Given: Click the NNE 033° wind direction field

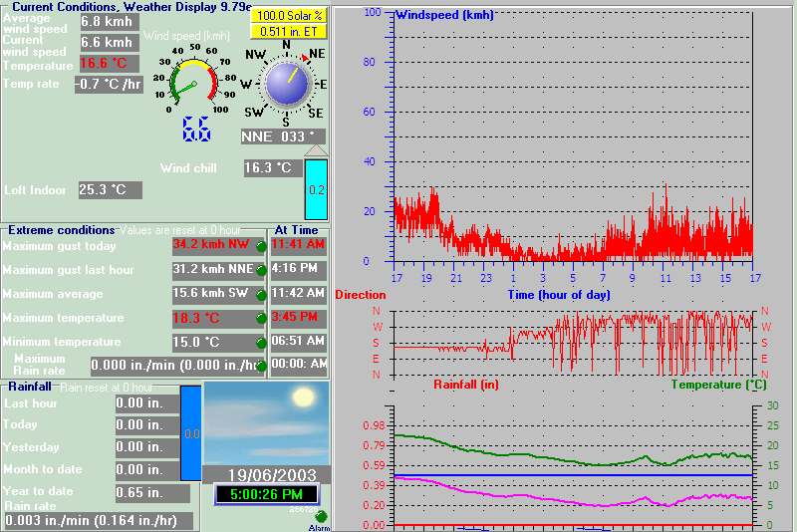Looking at the screenshot, I should pyautogui.click(x=283, y=136).
